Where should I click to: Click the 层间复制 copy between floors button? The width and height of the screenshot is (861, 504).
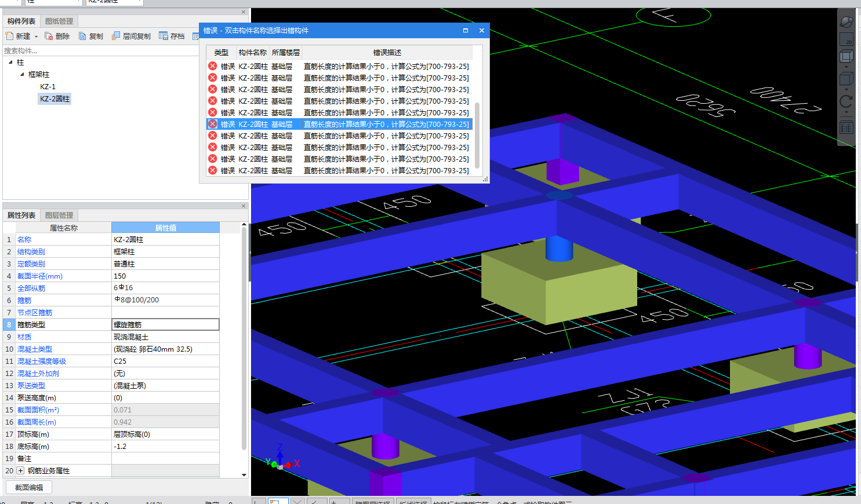pos(131,36)
